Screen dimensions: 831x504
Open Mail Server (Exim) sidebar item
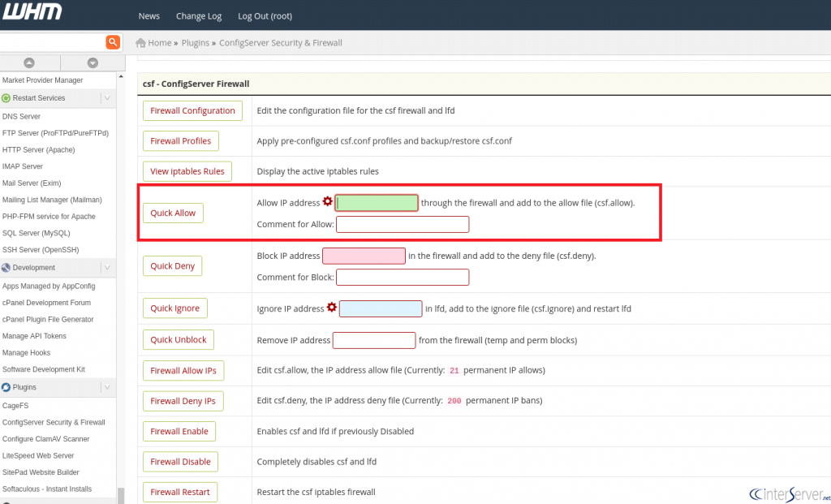tap(32, 183)
